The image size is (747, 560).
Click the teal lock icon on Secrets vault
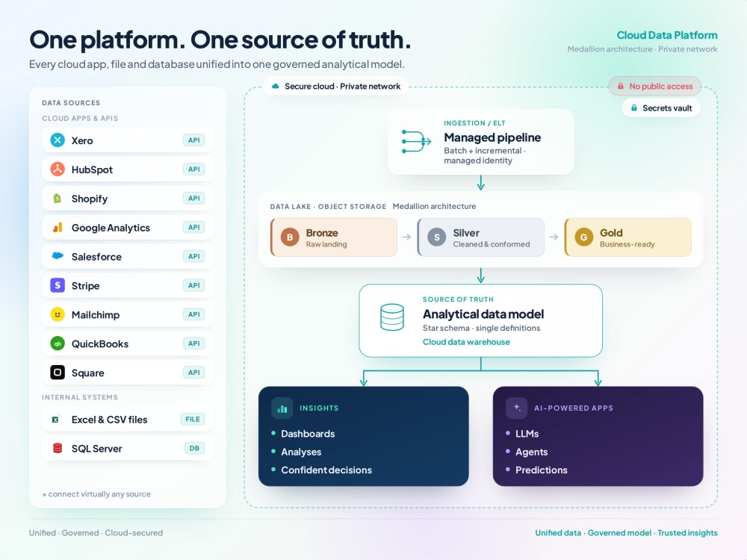(x=634, y=108)
